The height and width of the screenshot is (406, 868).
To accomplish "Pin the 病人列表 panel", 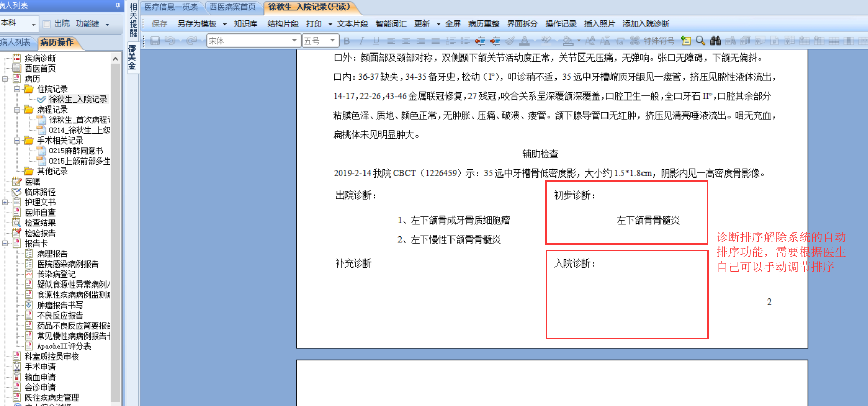I will pyautogui.click(x=118, y=5).
